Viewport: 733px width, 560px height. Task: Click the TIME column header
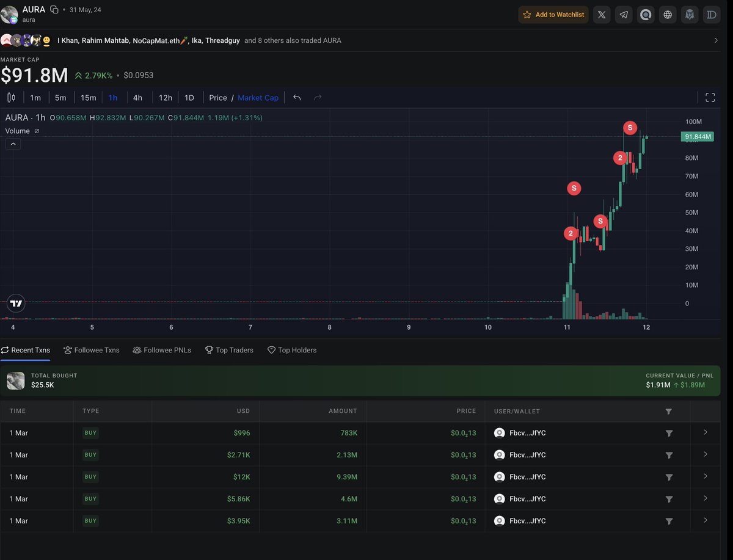(x=18, y=411)
